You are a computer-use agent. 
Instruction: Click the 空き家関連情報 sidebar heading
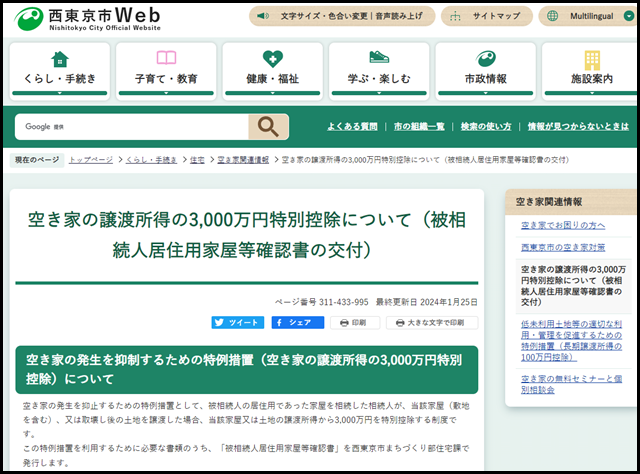[549, 202]
